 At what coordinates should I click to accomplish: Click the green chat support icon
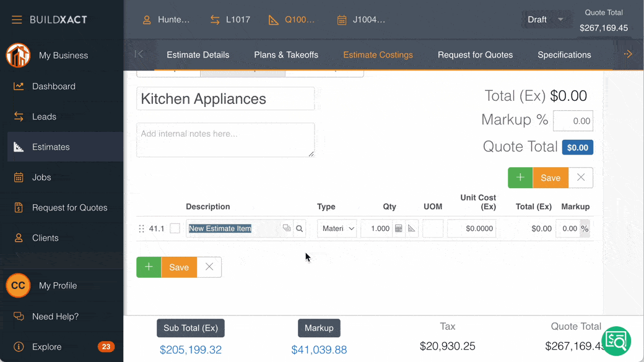(616, 341)
